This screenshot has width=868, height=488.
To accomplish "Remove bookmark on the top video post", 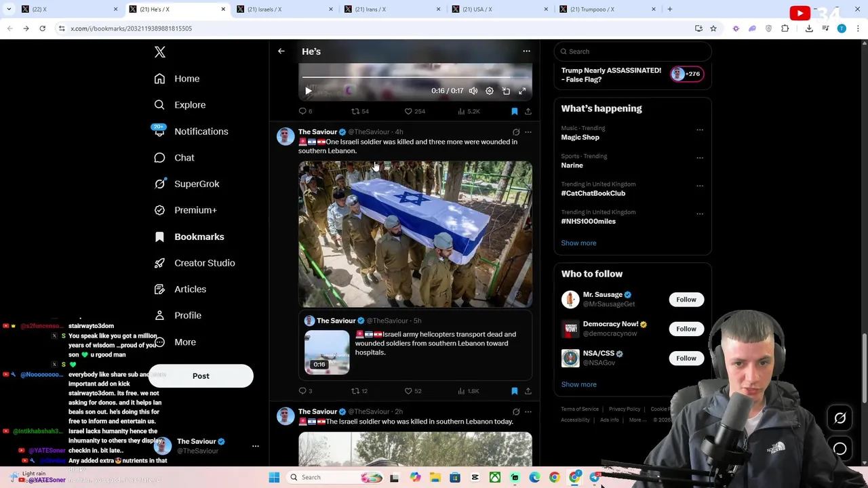I will click(514, 111).
